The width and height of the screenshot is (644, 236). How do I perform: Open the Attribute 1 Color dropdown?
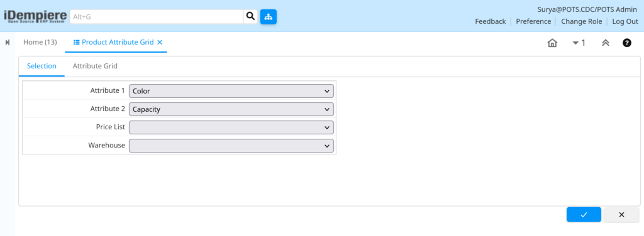(x=231, y=91)
